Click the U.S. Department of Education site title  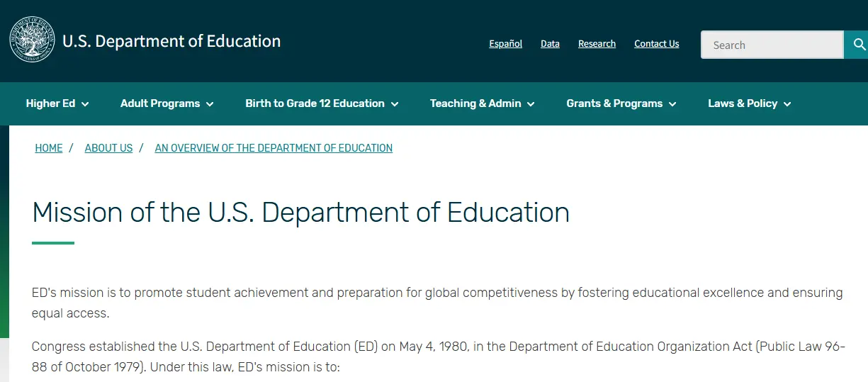pos(171,41)
